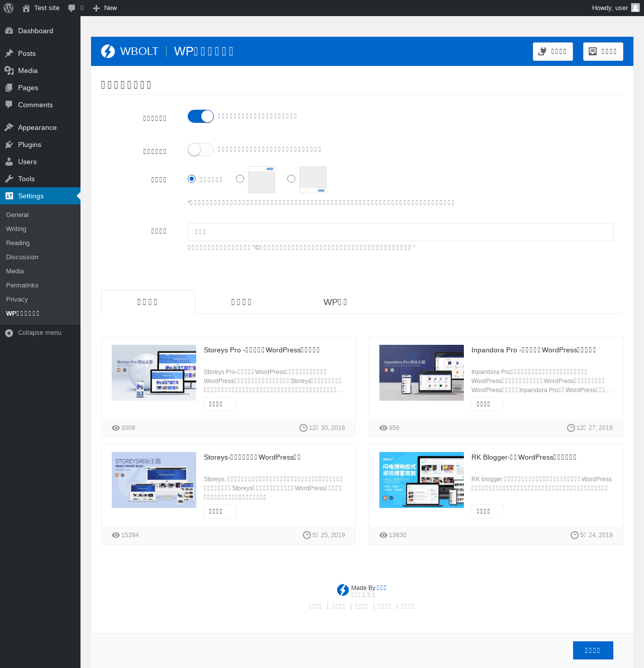Open the Test site home icon
This screenshot has width=644, height=668.
(26, 8)
